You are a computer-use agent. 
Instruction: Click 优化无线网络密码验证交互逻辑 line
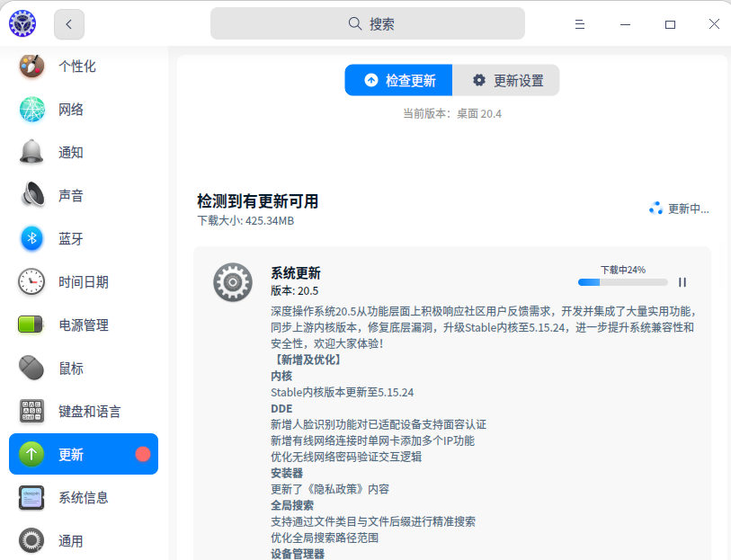pyautogui.click(x=346, y=457)
